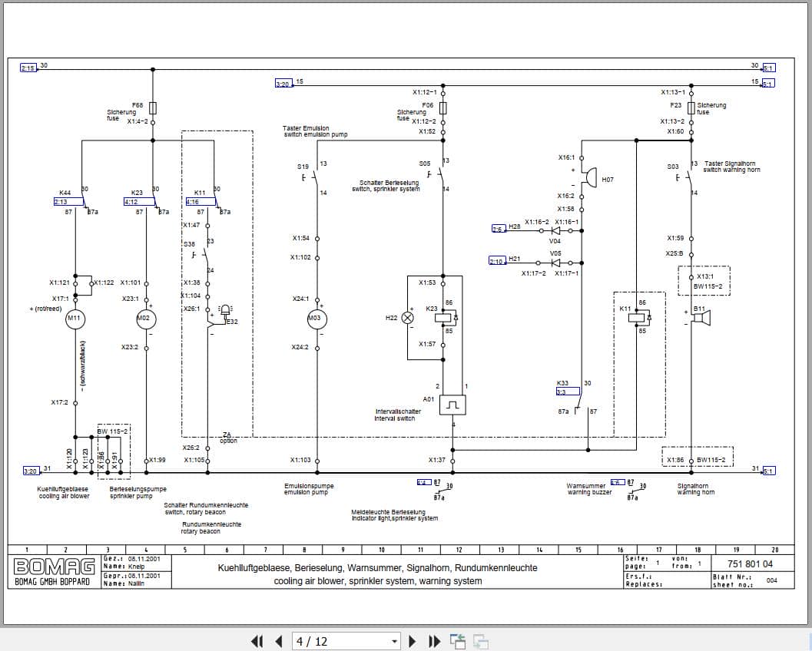Go to the first page of the document
Screen dimensions: 812x651
point(257,641)
